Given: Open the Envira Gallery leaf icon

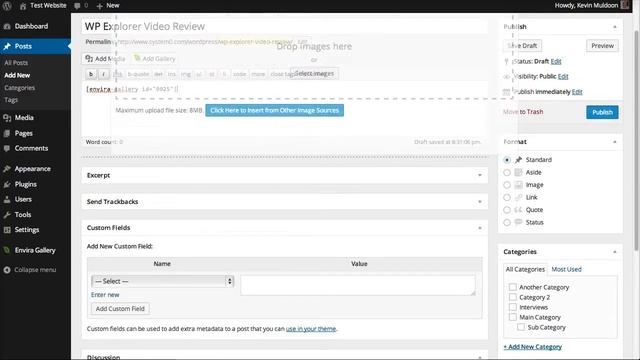Looking at the screenshot, I should 7,250.
